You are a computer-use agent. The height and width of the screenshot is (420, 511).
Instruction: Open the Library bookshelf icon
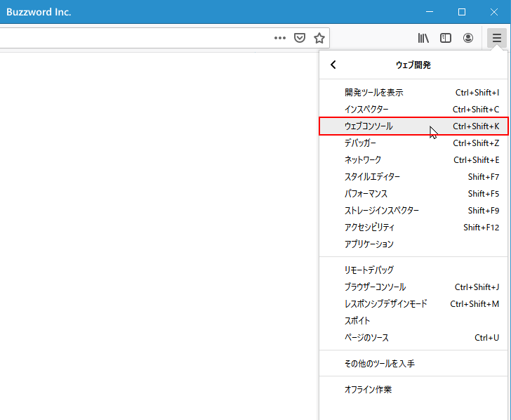pyautogui.click(x=423, y=38)
